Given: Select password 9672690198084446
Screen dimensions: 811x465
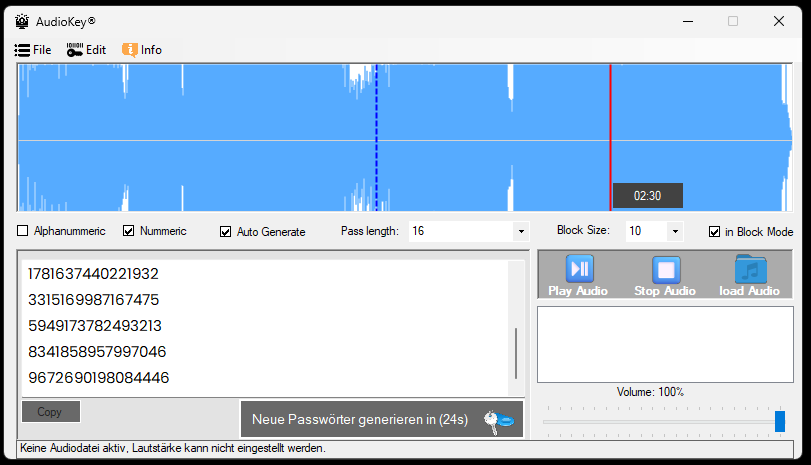Looking at the screenshot, I should [98, 378].
